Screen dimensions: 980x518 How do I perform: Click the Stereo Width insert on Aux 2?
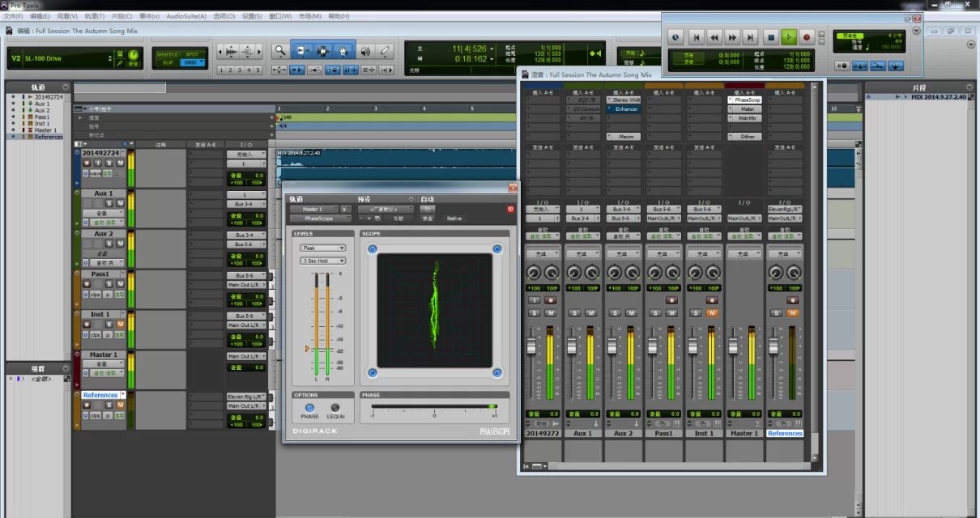(625, 100)
